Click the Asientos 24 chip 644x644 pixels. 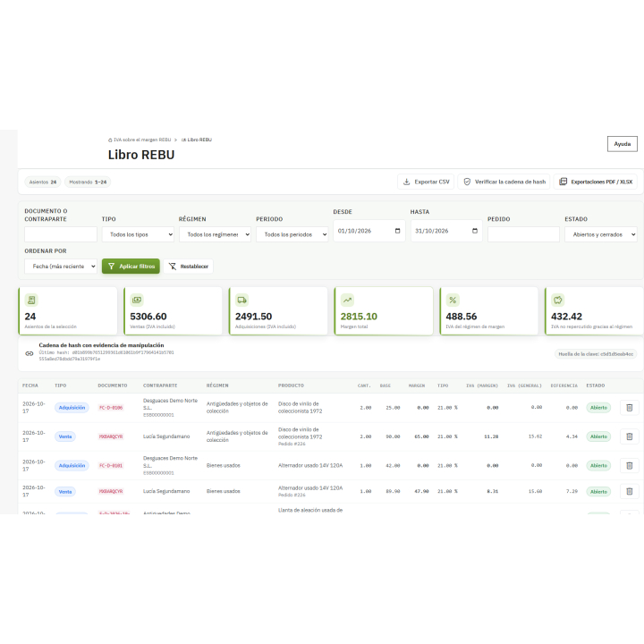pyautogui.click(x=43, y=182)
